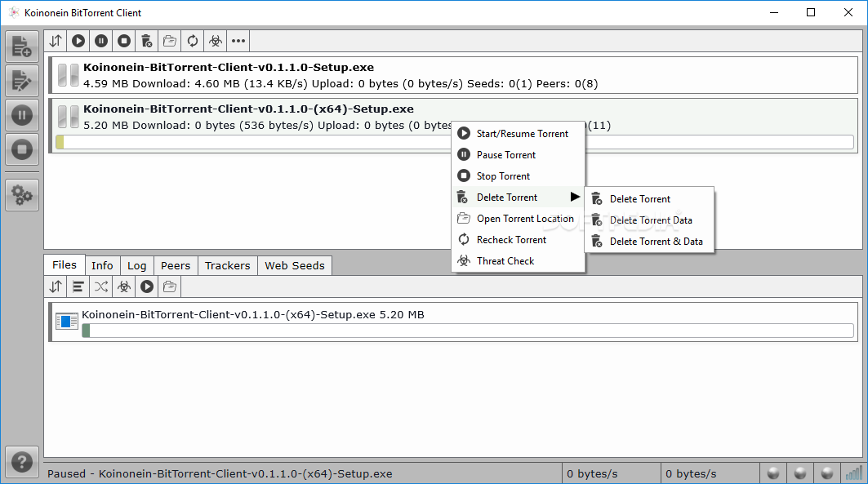Switch to the Log tab

point(136,265)
